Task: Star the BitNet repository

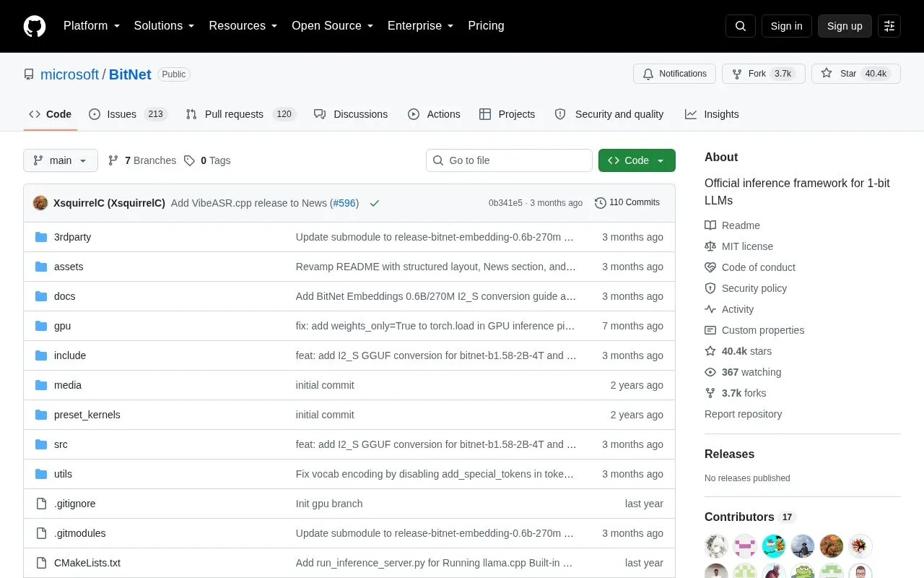Action: click(x=856, y=74)
